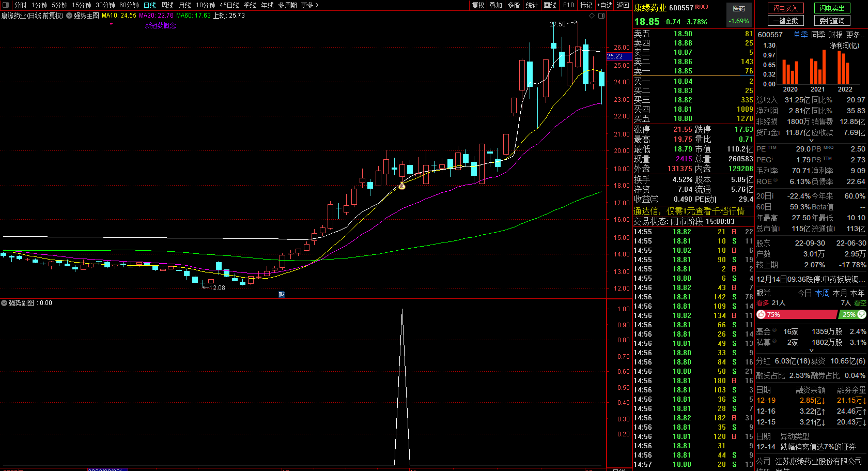Add stock via +自选 button
Screen dimensions: 868x471
605,5
